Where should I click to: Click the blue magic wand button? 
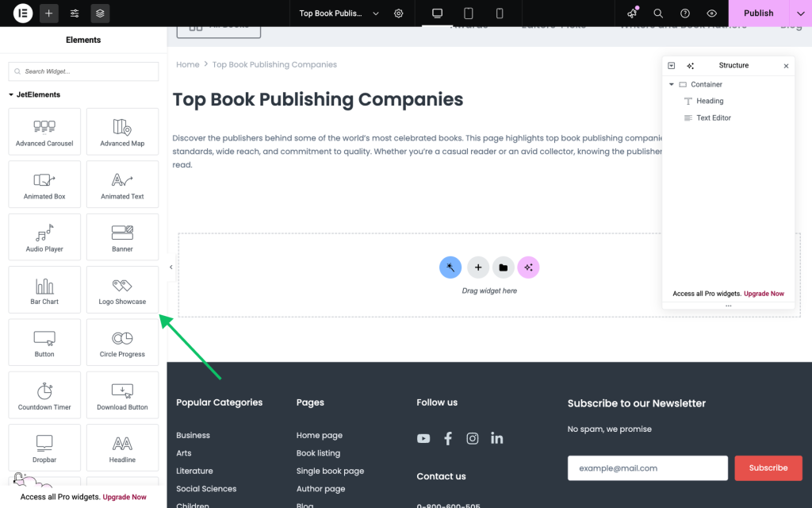(450, 267)
